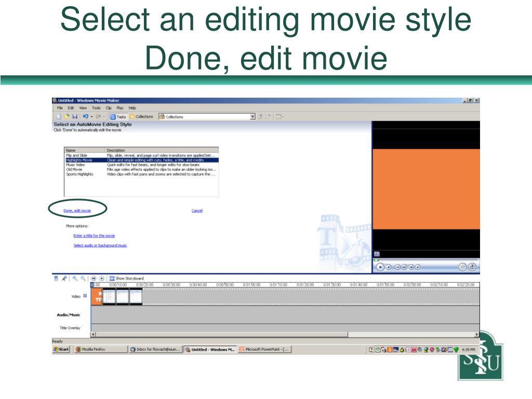
Task: Open the Edit menu
Action: coord(71,108)
